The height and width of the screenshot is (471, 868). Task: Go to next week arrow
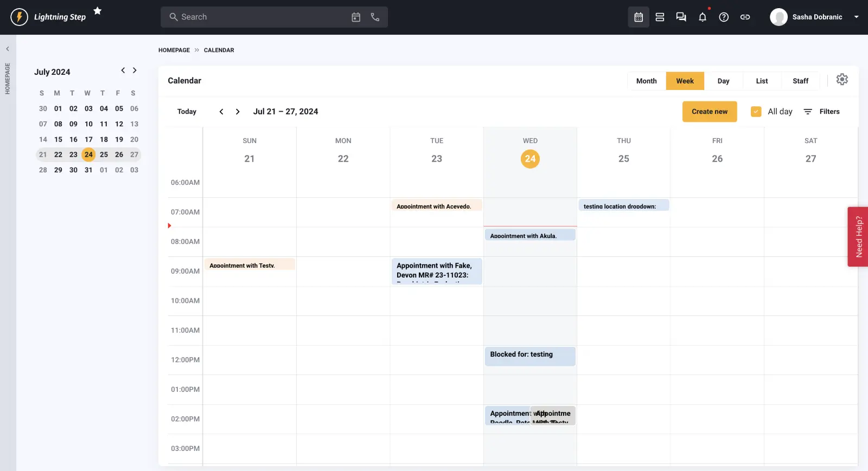(238, 112)
